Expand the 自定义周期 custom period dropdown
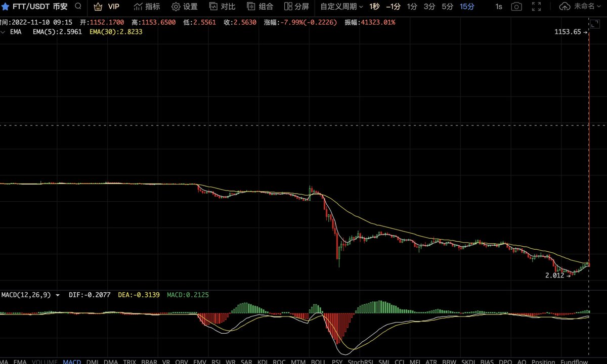 tap(341, 7)
